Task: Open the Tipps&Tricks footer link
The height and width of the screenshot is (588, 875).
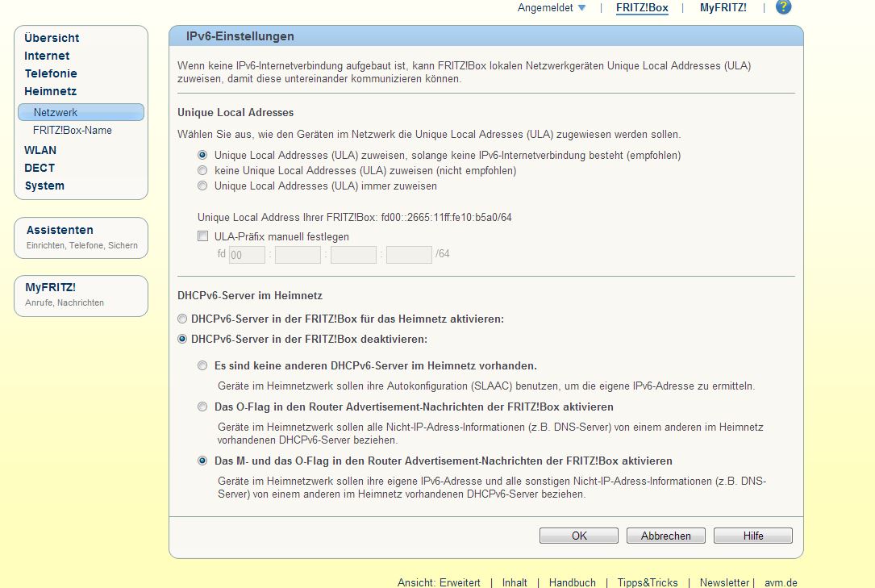Action: tap(648, 582)
